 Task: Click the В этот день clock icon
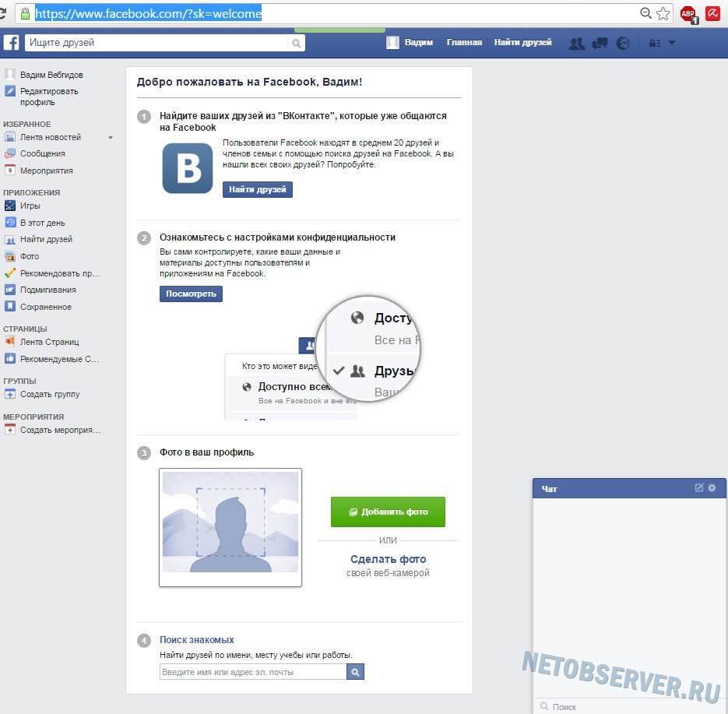pos(10,223)
